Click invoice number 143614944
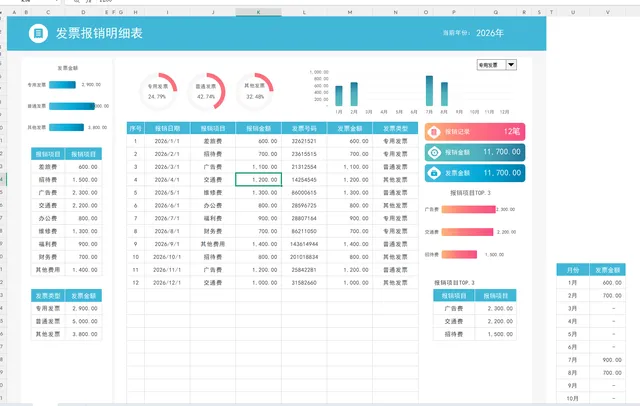This screenshot has height=406, width=640. [x=304, y=244]
